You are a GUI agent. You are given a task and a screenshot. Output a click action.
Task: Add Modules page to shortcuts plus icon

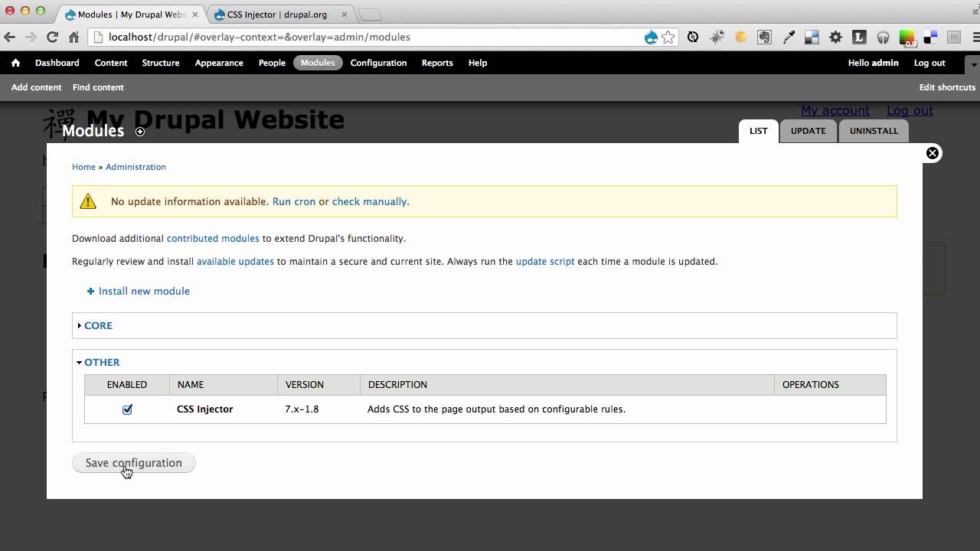tap(140, 132)
